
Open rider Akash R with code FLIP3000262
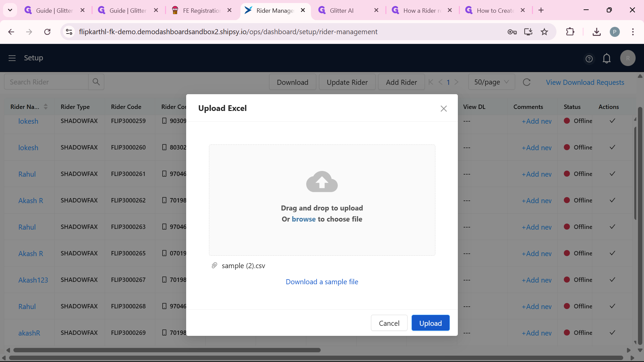tap(31, 201)
